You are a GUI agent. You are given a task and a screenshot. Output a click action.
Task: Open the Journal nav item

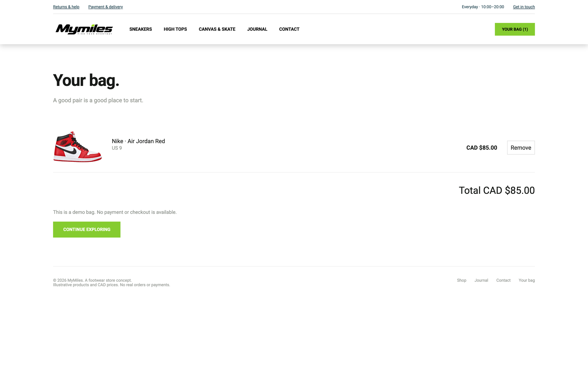[x=257, y=29]
